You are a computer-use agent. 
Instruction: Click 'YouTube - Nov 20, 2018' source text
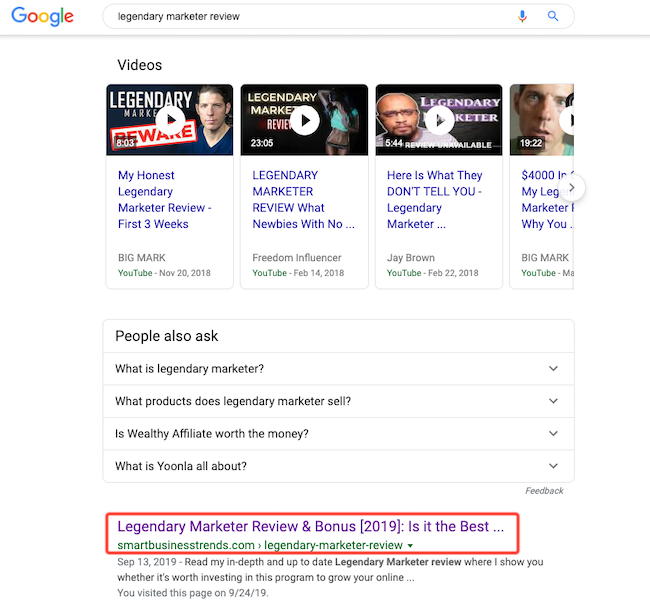pyautogui.click(x=164, y=273)
